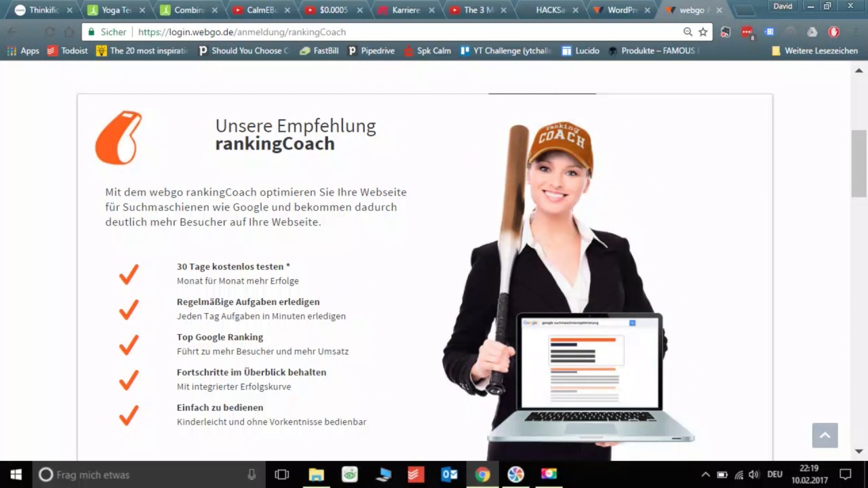Open the Spk Calm bookmark
This screenshot has height=488, width=868.
coord(427,51)
